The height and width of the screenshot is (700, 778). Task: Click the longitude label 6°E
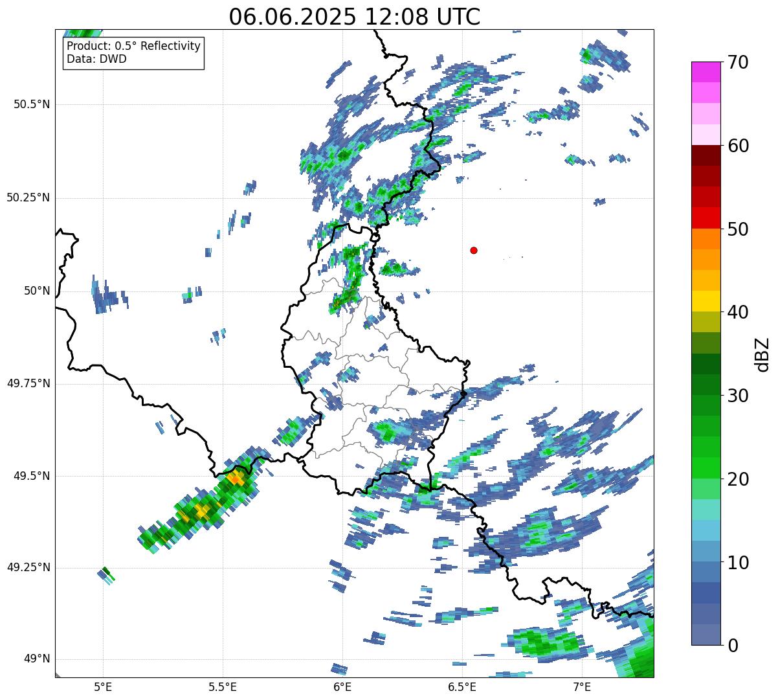pos(342,686)
